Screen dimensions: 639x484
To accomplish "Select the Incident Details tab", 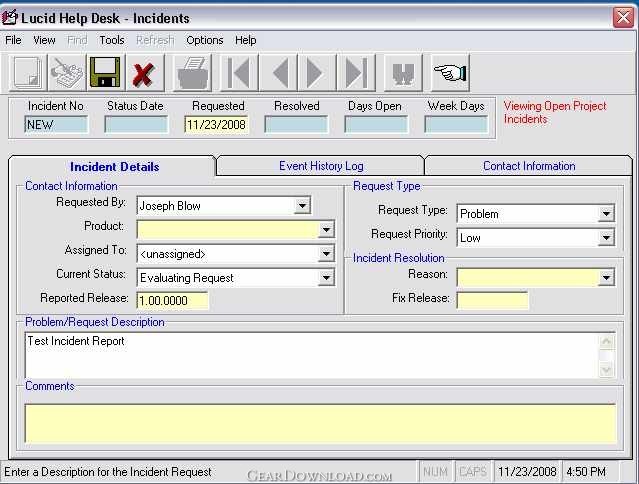I will click(x=114, y=167).
